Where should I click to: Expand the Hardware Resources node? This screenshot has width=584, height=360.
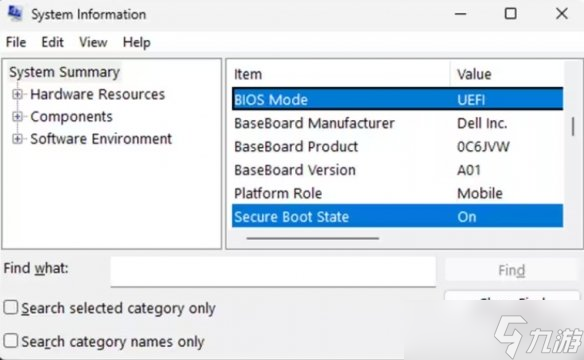(17, 94)
